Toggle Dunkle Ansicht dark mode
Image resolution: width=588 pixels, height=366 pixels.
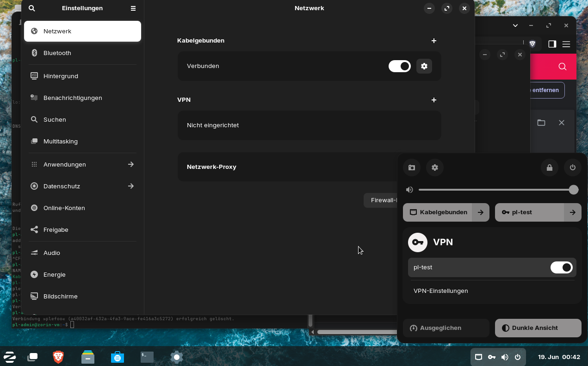(x=538, y=328)
